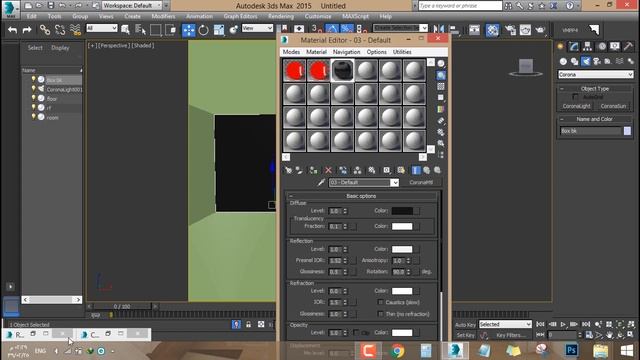Screen dimensions: 640x360
Task: Activate Bind to Space Warp tool
Action: tap(75, 30)
